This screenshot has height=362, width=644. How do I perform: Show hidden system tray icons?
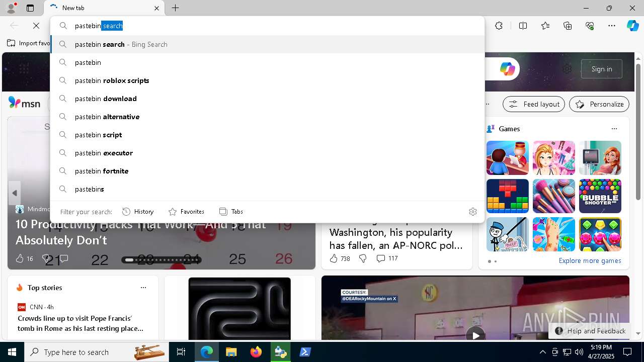pos(542,352)
